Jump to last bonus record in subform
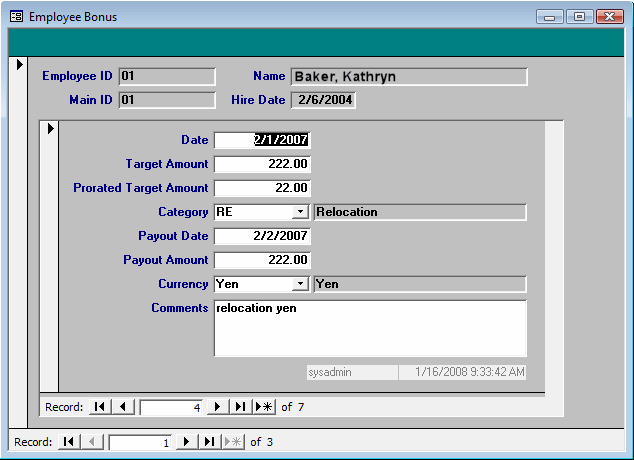Image resolution: width=634 pixels, height=460 pixels. tap(241, 407)
